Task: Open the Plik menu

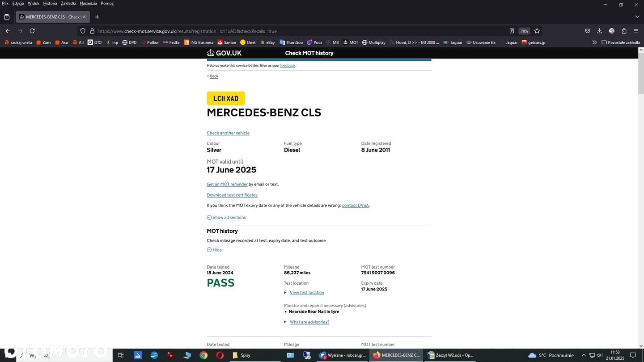Action: (x=5, y=3)
